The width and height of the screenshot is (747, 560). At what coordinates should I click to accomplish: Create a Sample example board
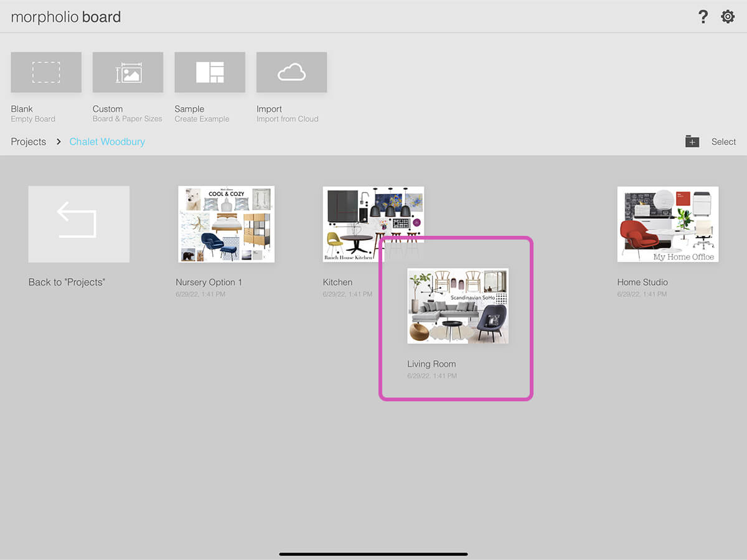pos(210,73)
